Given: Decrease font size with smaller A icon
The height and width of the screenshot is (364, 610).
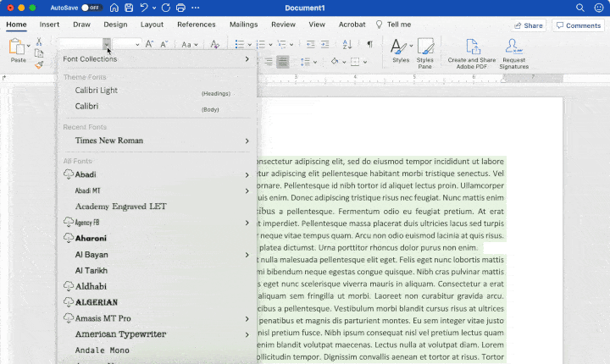Looking at the screenshot, I should pos(164,44).
